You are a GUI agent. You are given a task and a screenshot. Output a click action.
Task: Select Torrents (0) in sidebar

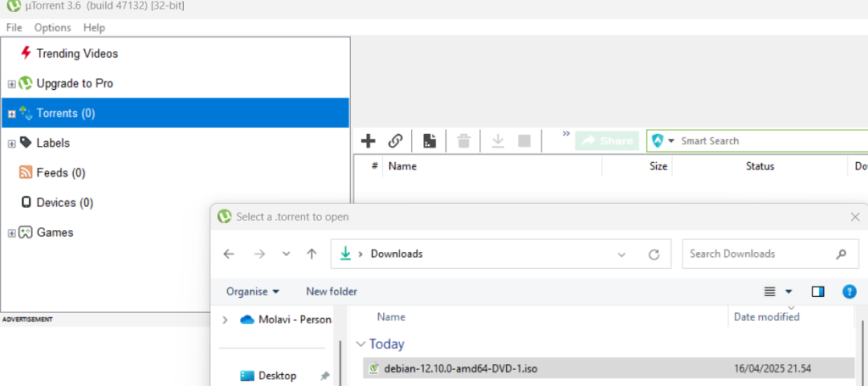tap(65, 113)
